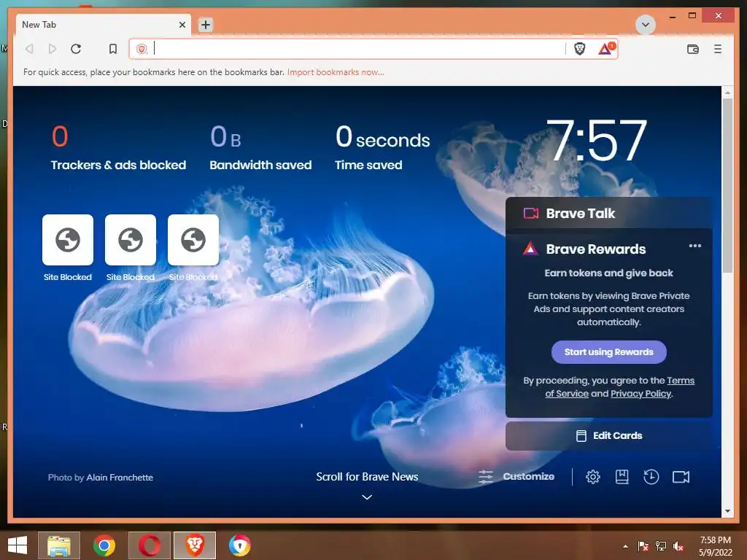Click the site info icon in address bar
The height and width of the screenshot is (560, 747).
[x=142, y=49]
